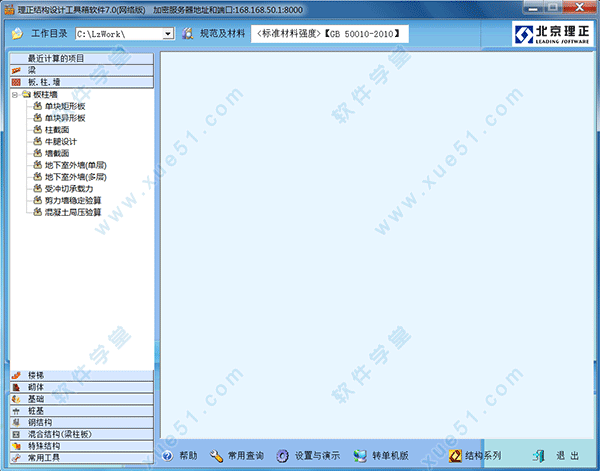
Task: Click the 退出 exit button
Action: (557, 456)
